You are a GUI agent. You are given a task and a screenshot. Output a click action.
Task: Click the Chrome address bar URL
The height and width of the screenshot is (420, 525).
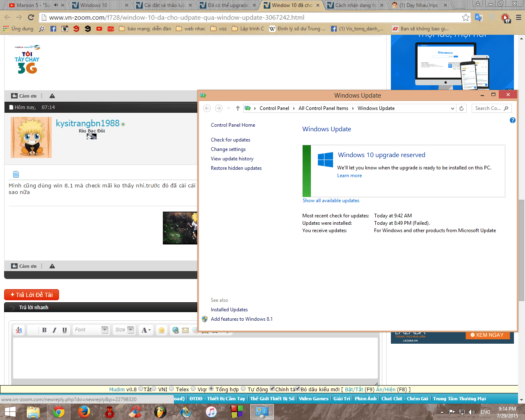[x=176, y=17]
